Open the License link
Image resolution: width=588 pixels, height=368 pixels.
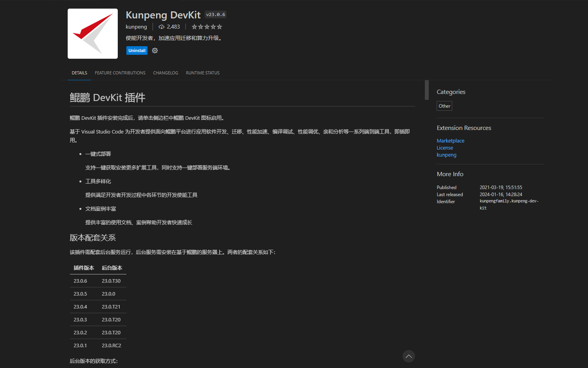[x=445, y=148]
